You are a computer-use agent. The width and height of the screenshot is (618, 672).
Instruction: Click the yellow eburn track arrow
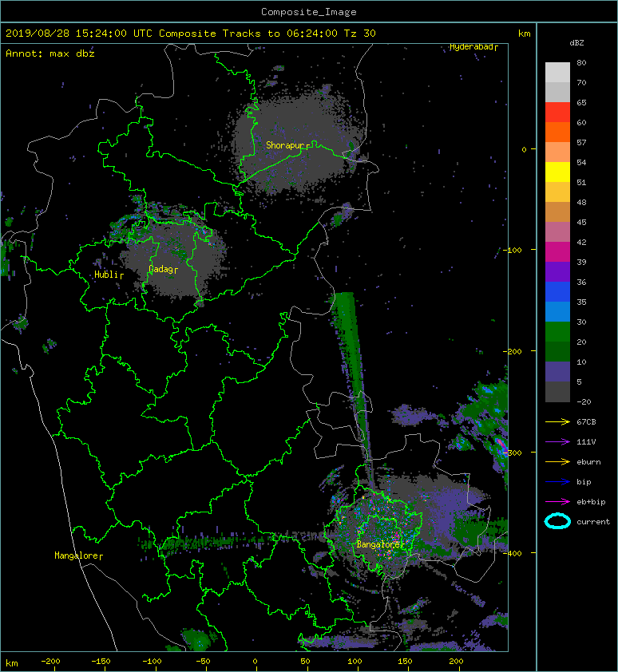pyautogui.click(x=557, y=461)
